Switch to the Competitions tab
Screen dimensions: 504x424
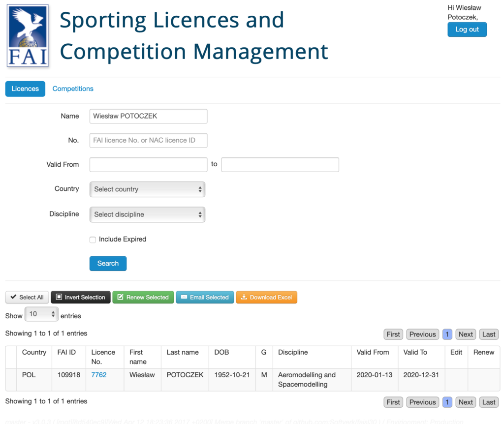(73, 89)
